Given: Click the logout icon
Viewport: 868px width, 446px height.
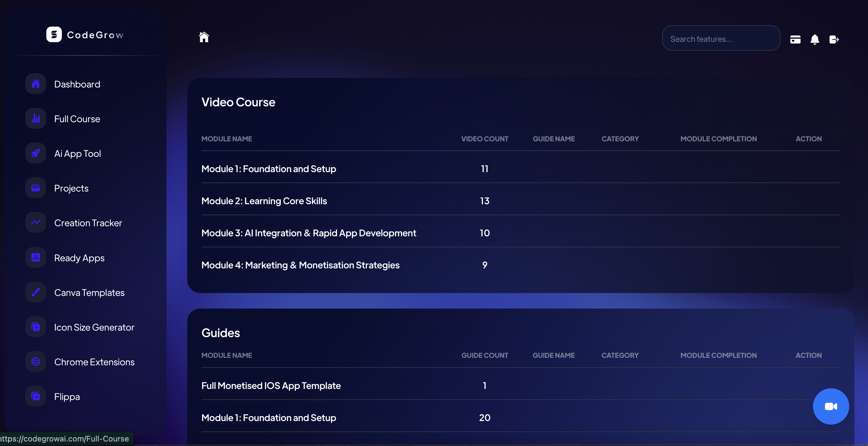Looking at the screenshot, I should pyautogui.click(x=834, y=40).
